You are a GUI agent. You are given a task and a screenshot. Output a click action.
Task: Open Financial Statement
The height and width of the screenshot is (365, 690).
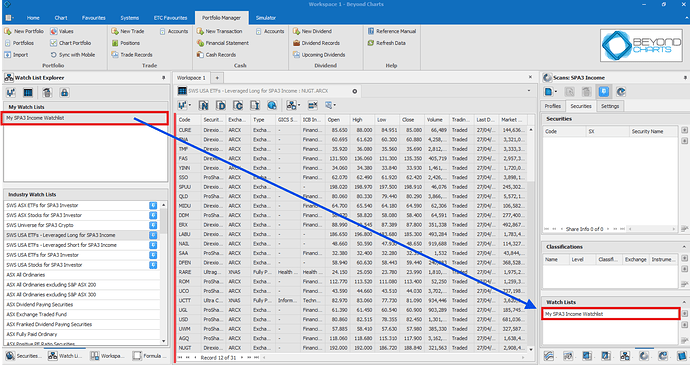point(223,43)
